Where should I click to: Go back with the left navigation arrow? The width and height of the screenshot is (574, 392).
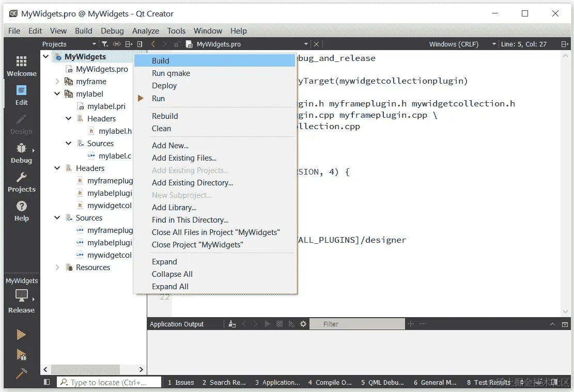pyautogui.click(x=153, y=44)
